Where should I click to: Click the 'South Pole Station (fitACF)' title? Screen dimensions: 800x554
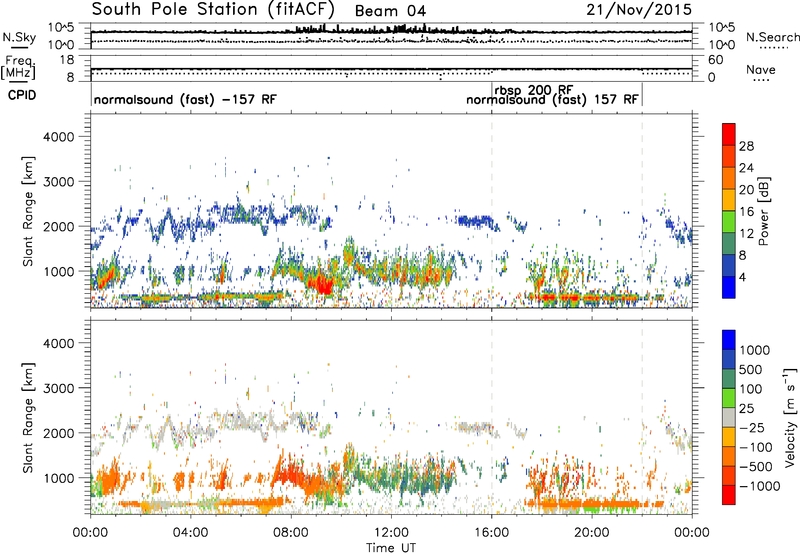pyautogui.click(x=213, y=10)
